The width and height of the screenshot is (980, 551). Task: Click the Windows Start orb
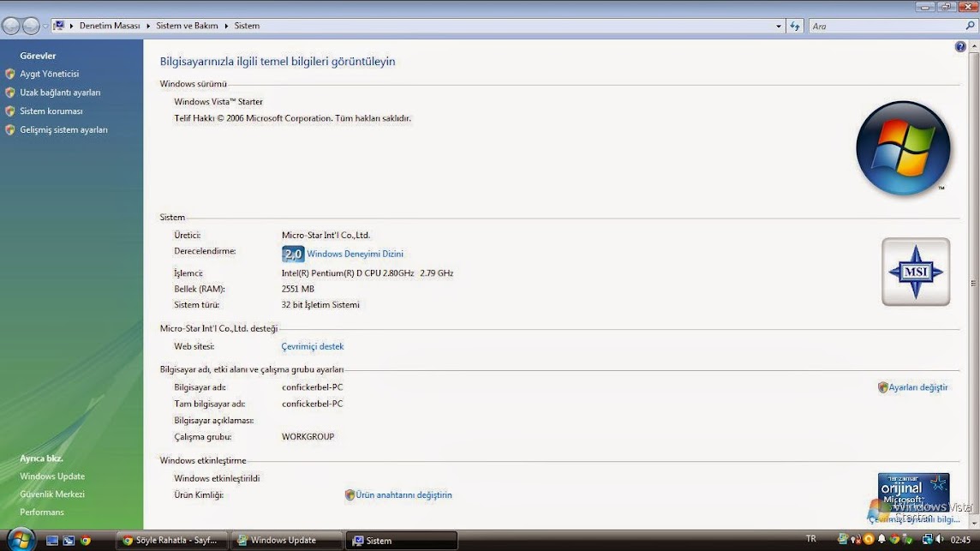(x=20, y=540)
